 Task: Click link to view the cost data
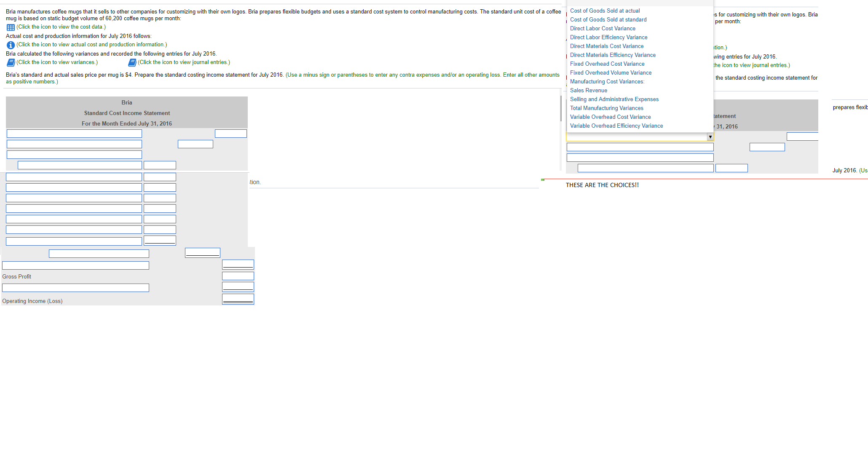[x=61, y=27]
